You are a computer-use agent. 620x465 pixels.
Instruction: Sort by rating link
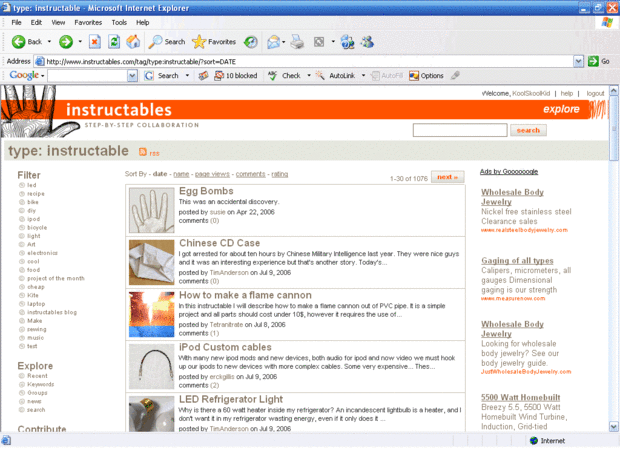click(280, 174)
